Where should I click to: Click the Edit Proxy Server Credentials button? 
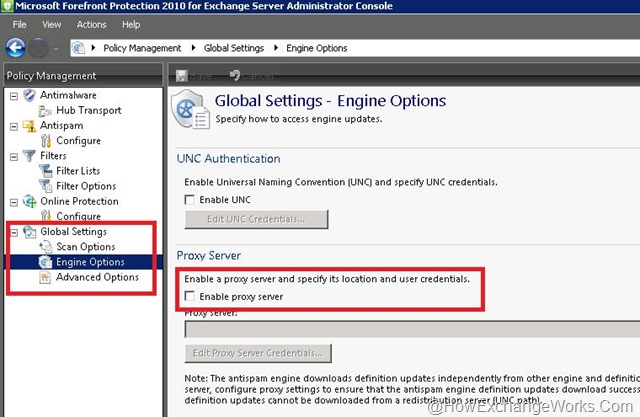tap(258, 353)
